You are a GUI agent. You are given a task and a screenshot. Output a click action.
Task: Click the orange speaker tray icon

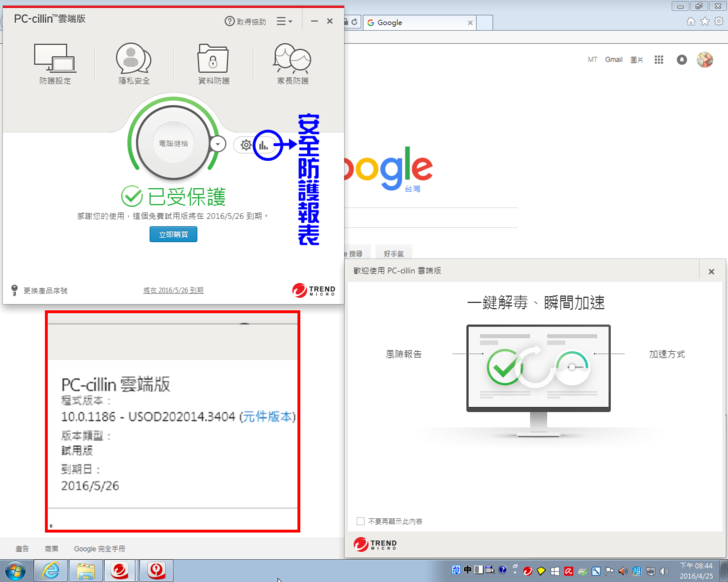pos(623,571)
